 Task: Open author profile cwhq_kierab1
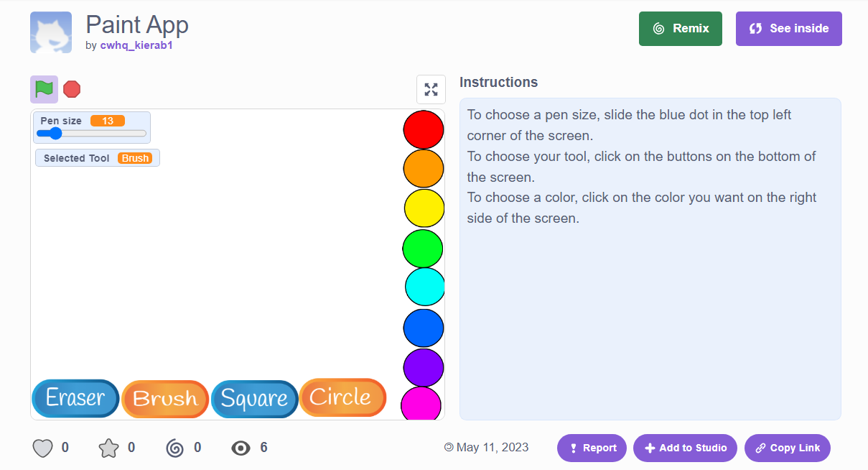click(x=136, y=45)
